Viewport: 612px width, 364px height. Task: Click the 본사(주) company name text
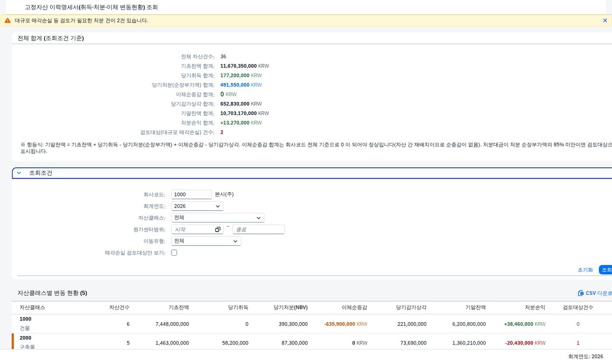point(224,194)
